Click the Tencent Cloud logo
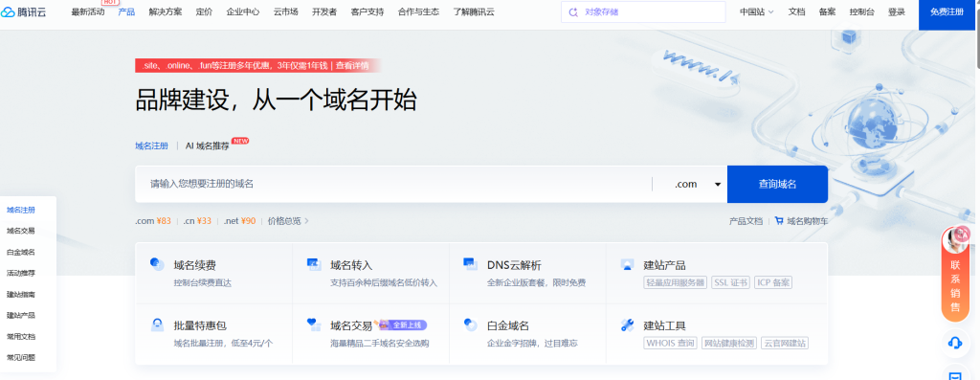 24,11
